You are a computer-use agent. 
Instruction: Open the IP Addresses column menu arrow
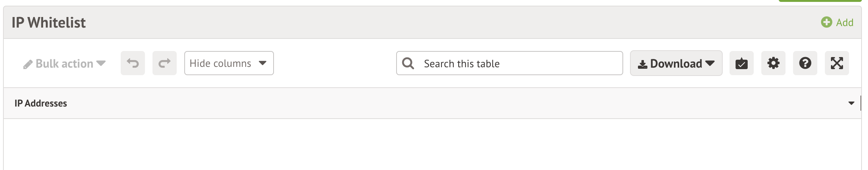tap(851, 103)
